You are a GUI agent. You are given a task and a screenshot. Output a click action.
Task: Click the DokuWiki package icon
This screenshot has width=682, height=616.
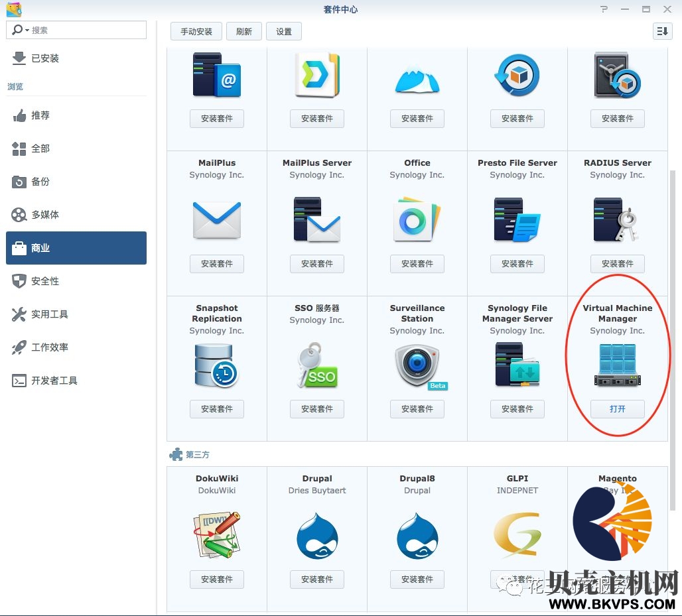pos(216,535)
